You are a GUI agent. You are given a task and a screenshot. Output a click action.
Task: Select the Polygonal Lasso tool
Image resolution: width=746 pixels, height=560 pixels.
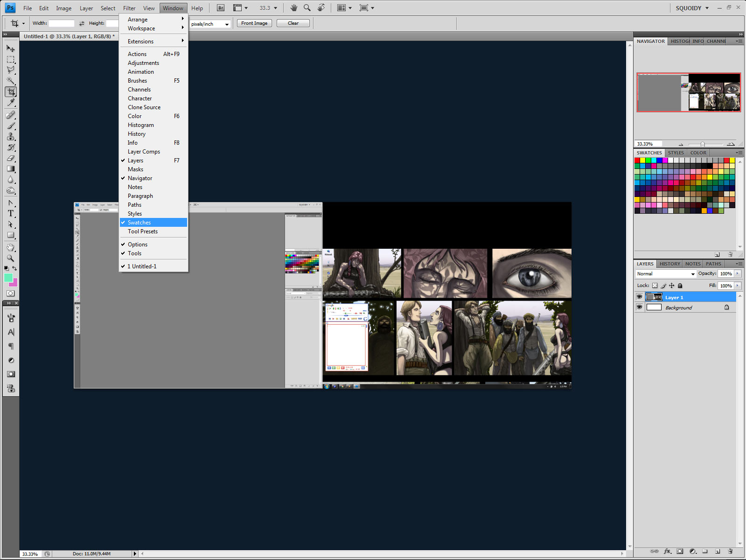click(11, 70)
